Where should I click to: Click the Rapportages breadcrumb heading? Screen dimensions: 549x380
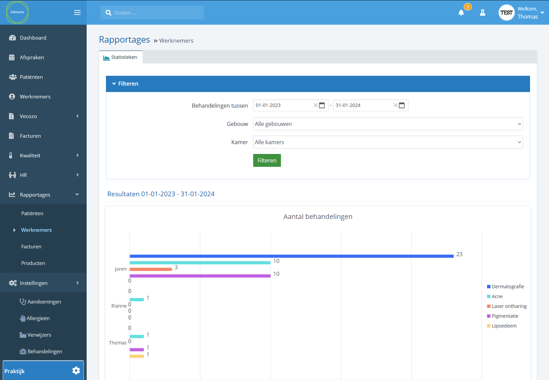pos(124,40)
